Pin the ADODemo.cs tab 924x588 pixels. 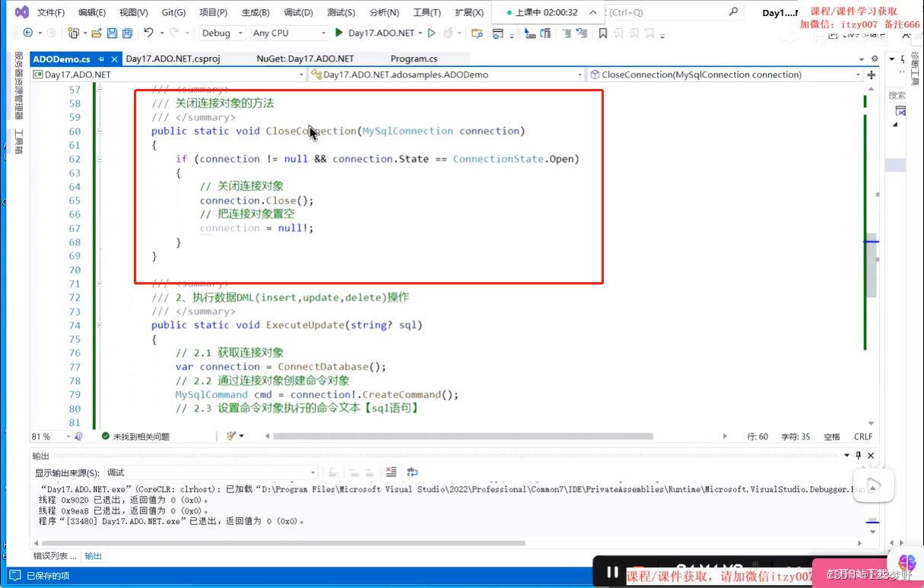click(101, 59)
